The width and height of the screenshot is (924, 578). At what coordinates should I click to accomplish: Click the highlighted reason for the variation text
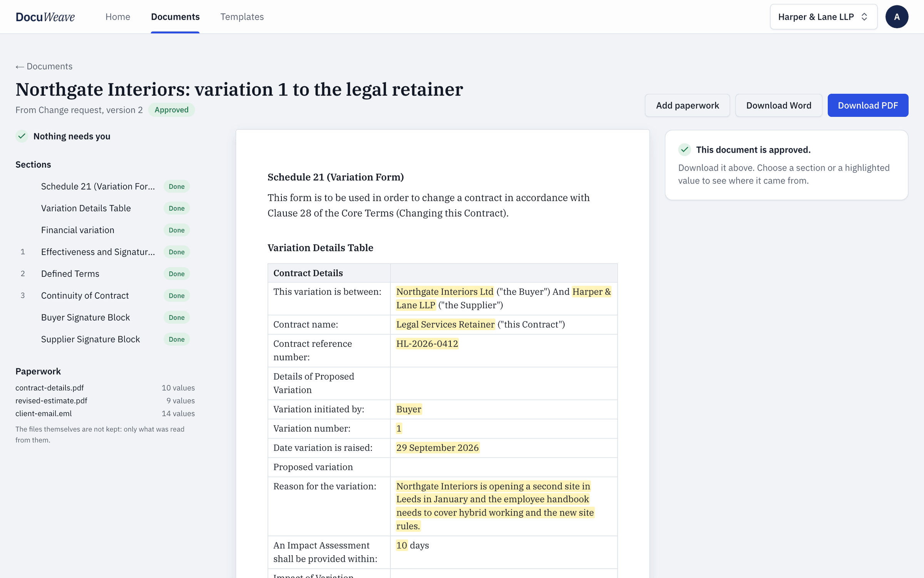[x=495, y=506]
